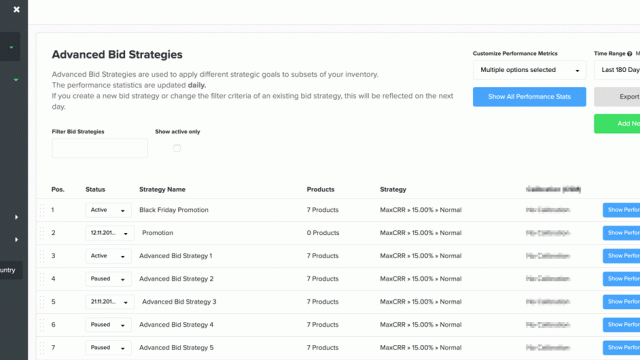The width and height of the screenshot is (640, 360).
Task: Open the Time Range Last 180 Days dropdown
Action: [617, 70]
